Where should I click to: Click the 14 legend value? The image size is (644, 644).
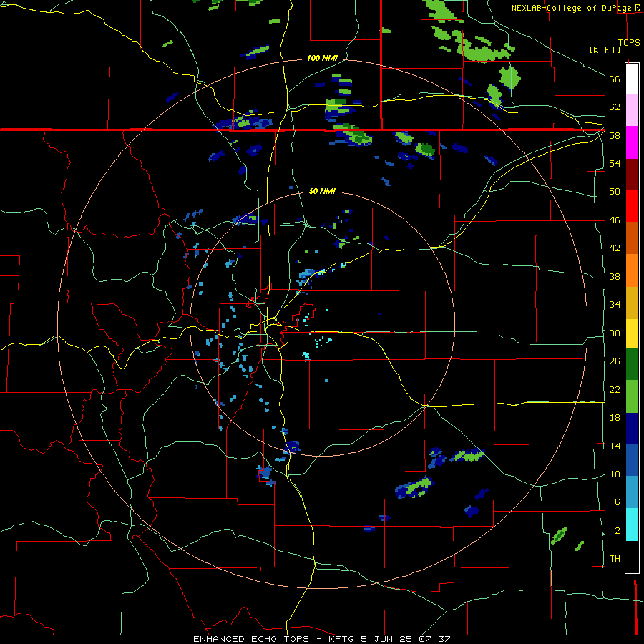615,446
